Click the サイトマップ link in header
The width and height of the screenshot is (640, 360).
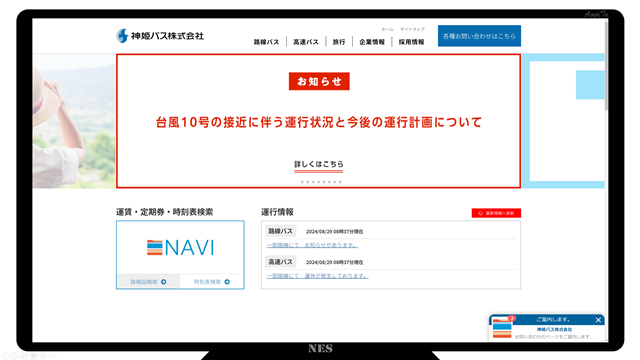tap(412, 29)
